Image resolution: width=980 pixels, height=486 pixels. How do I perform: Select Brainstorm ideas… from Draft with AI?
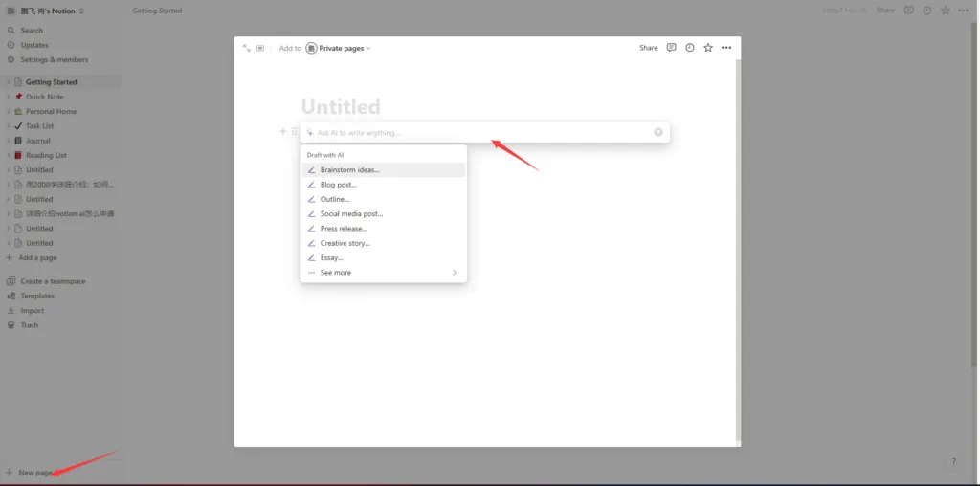tap(383, 170)
